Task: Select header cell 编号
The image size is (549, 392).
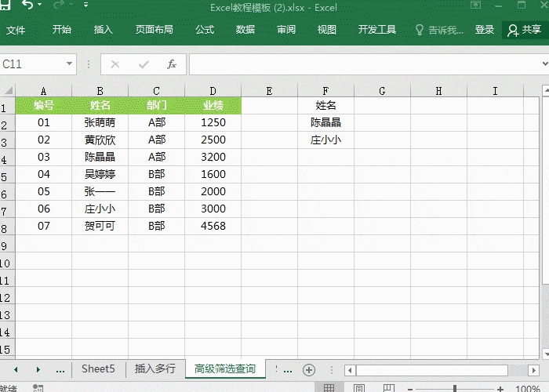Action: pos(43,105)
